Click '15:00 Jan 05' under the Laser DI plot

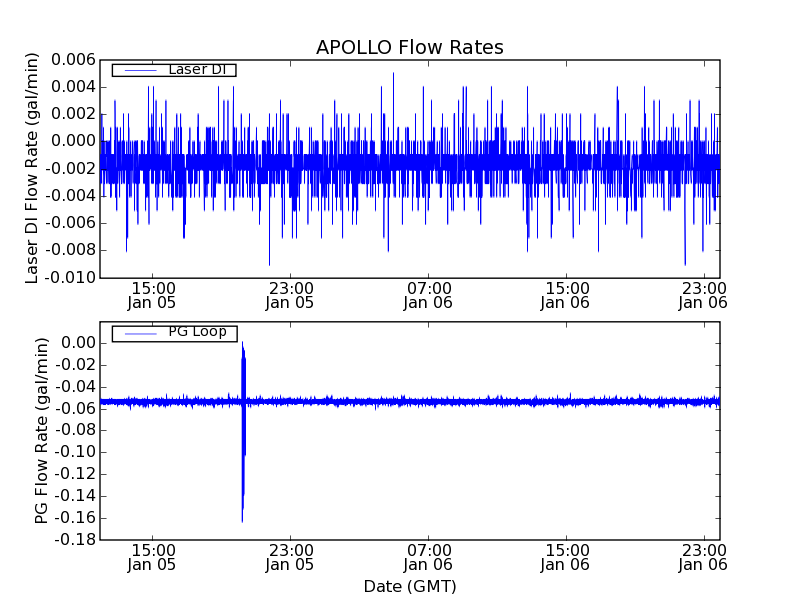pos(152,295)
